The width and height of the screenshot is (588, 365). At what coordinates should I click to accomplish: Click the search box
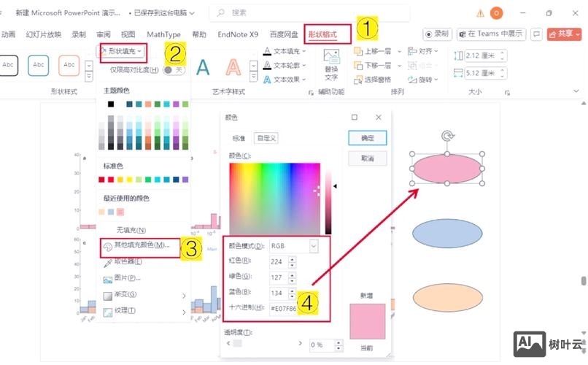click(309, 12)
